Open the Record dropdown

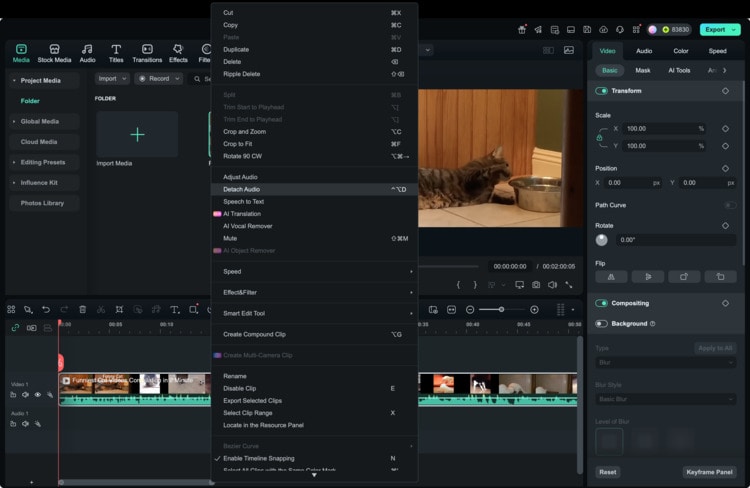pos(159,78)
